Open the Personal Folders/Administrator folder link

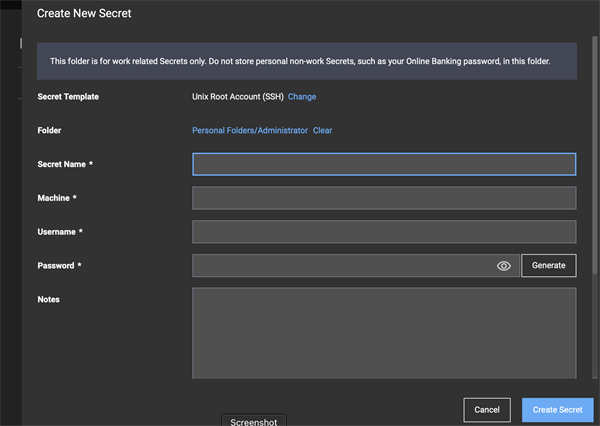click(250, 131)
